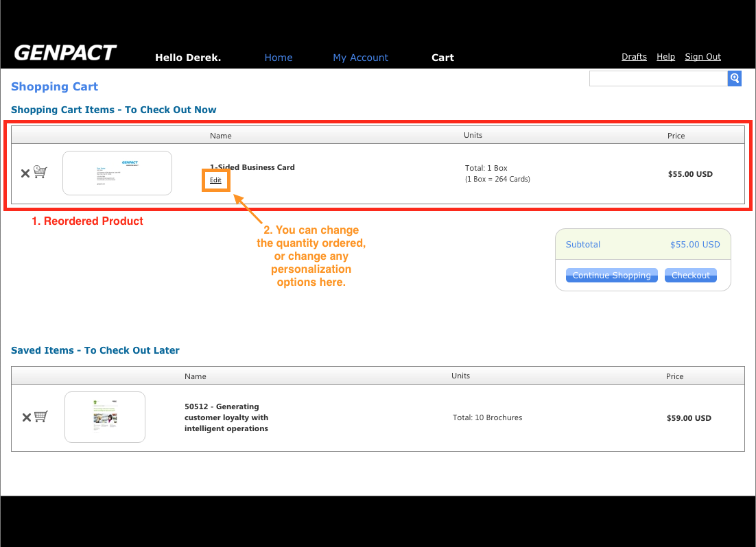Click the GENPACT logo

pos(65,53)
